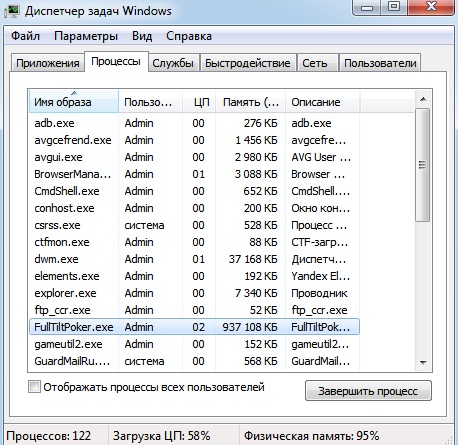Screen dimensions: 458x445
Task: Click the 7 340 КБ memory value
Action: (256, 293)
